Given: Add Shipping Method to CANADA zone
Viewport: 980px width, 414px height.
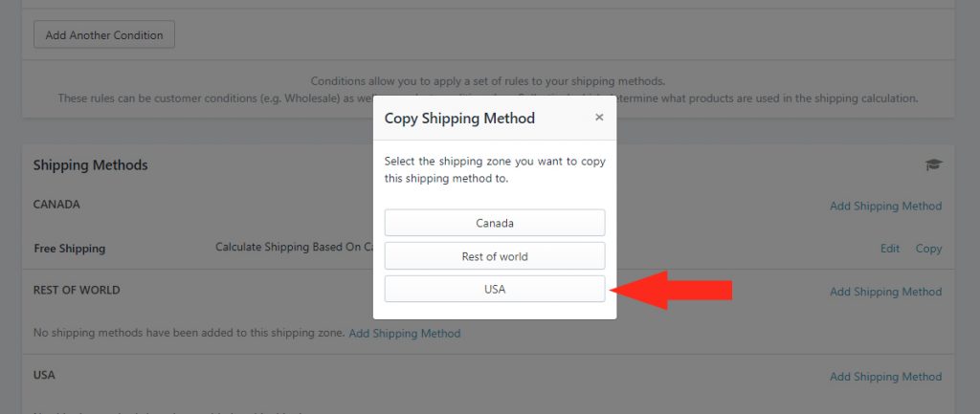Looking at the screenshot, I should pos(885,207).
